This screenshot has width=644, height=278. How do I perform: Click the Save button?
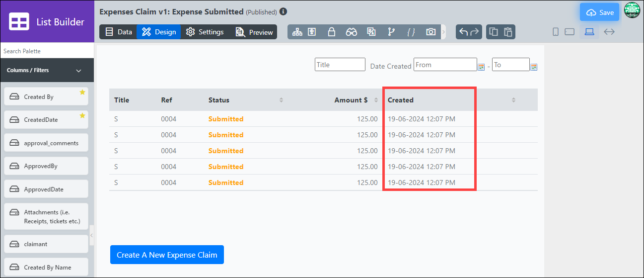click(600, 12)
